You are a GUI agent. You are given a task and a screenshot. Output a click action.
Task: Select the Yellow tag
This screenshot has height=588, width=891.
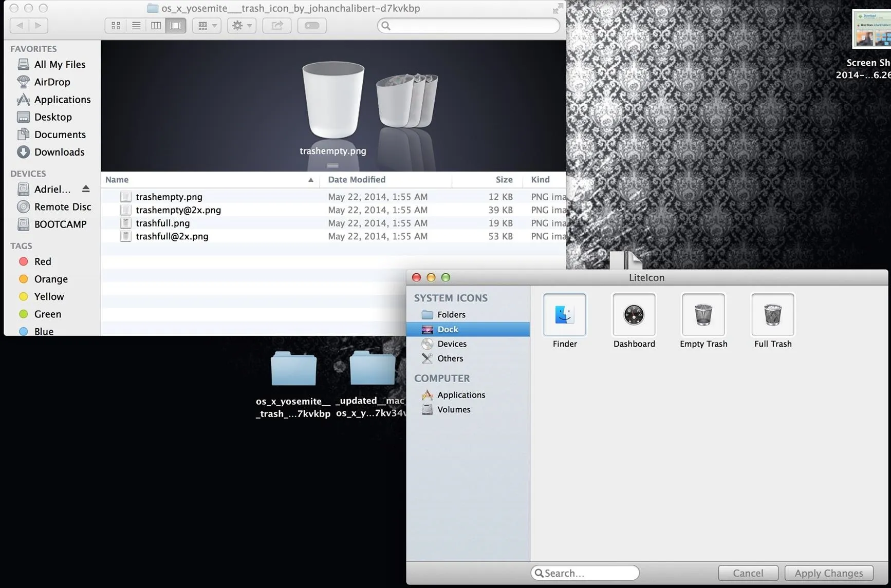coord(41,296)
